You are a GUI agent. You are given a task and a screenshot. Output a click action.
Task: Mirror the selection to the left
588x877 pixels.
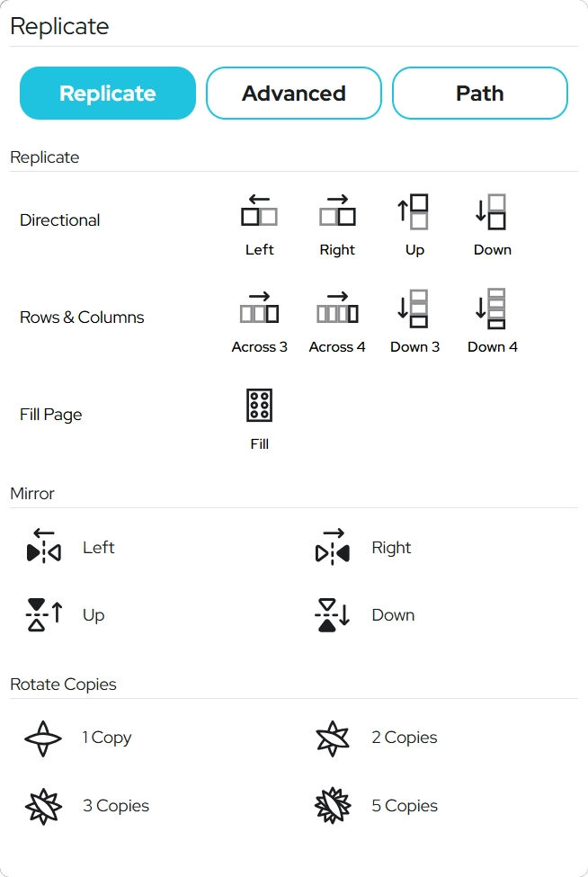point(44,548)
